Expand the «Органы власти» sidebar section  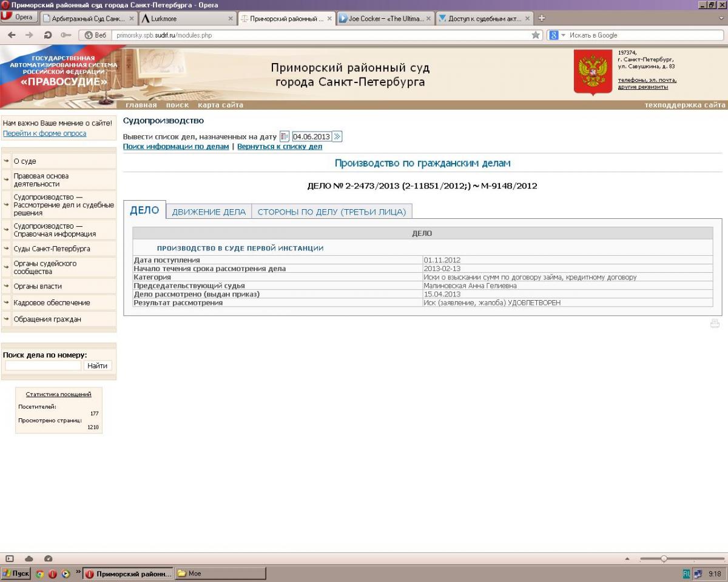(x=38, y=286)
